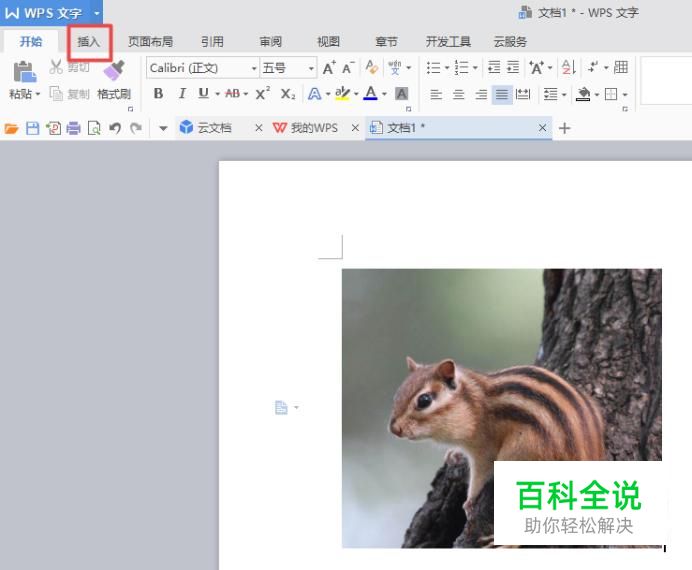Click the Chinese layout A icon
Viewport: 692px width, 570px height.
536,68
